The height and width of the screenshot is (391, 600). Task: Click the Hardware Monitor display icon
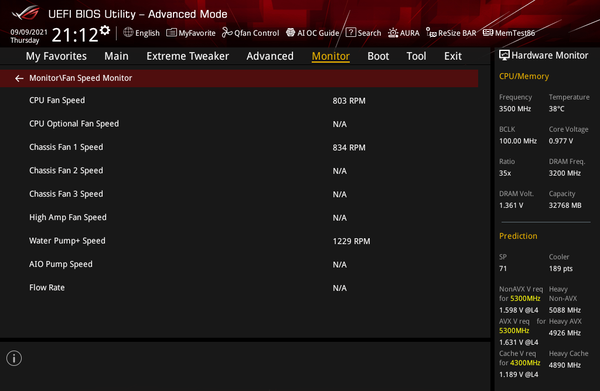pyautogui.click(x=504, y=55)
